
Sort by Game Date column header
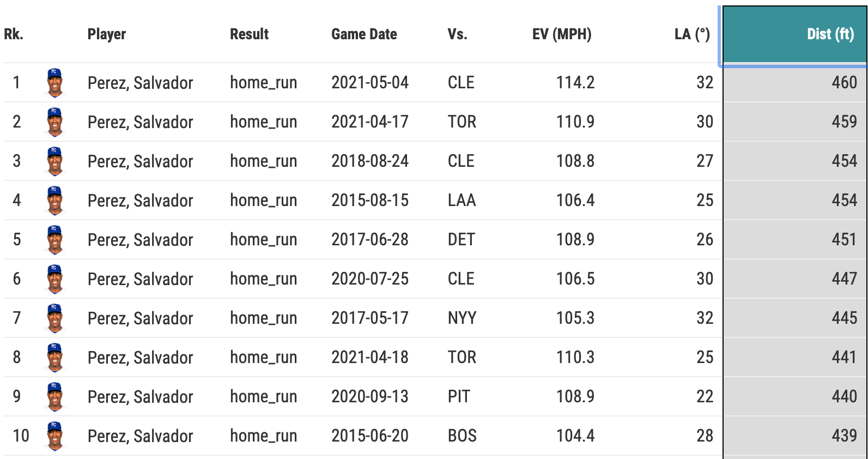[364, 34]
